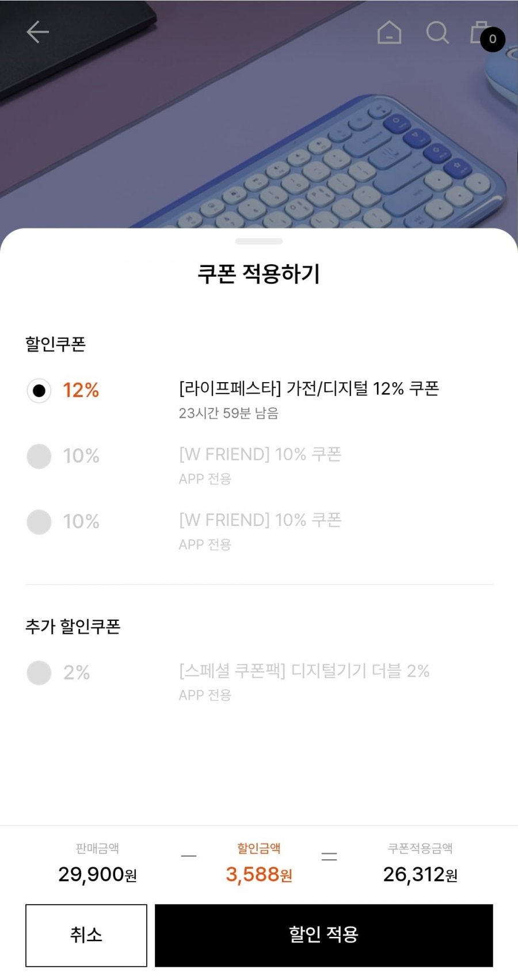Image resolution: width=518 pixels, height=980 pixels.
Task: Select the second W FRIEND 10% radio
Action: tap(39, 522)
